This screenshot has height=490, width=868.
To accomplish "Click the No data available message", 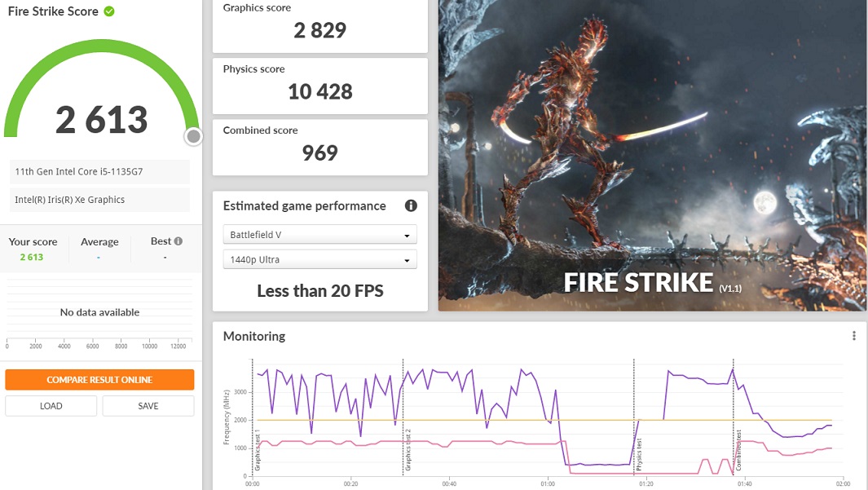I will click(99, 312).
